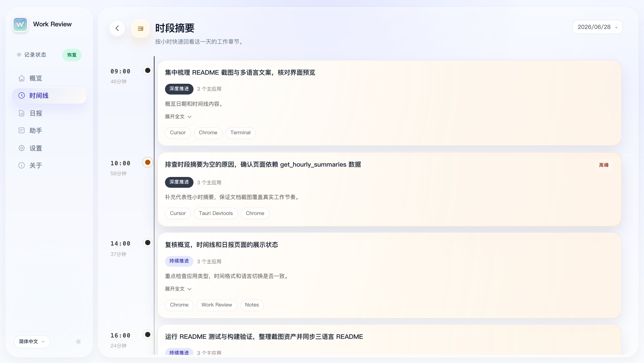Viewport: 644px width, 363px height.
Task: Click the 概览日期和时间线内容 summary text
Action: coord(194,104)
